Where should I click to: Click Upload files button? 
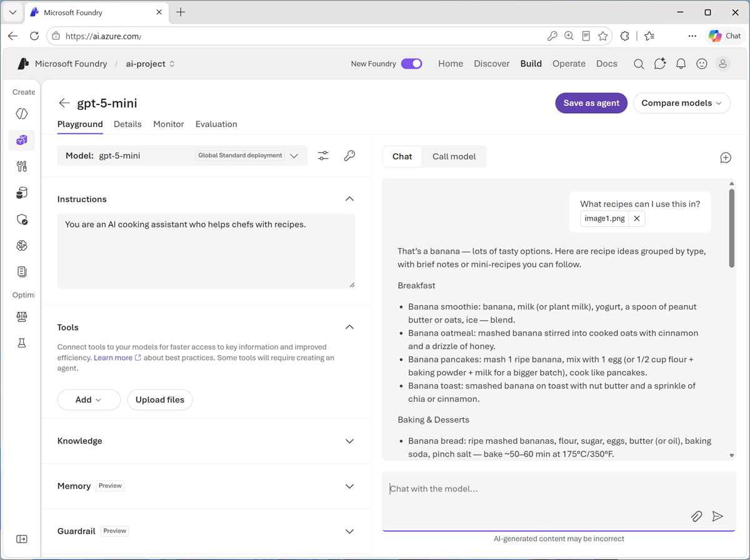(160, 399)
